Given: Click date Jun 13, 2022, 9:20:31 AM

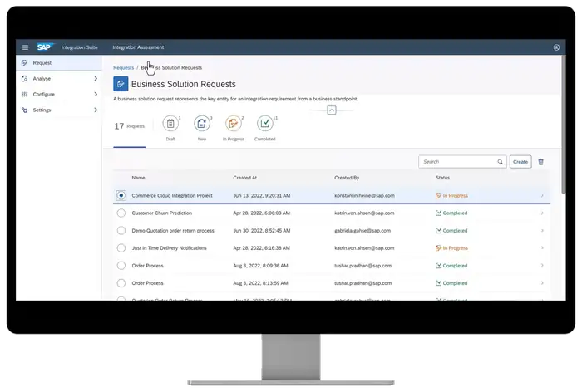Looking at the screenshot, I should pos(262,196).
